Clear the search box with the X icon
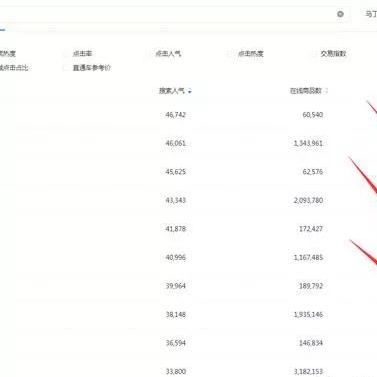Screen dimensions: 377x377 click(x=340, y=14)
